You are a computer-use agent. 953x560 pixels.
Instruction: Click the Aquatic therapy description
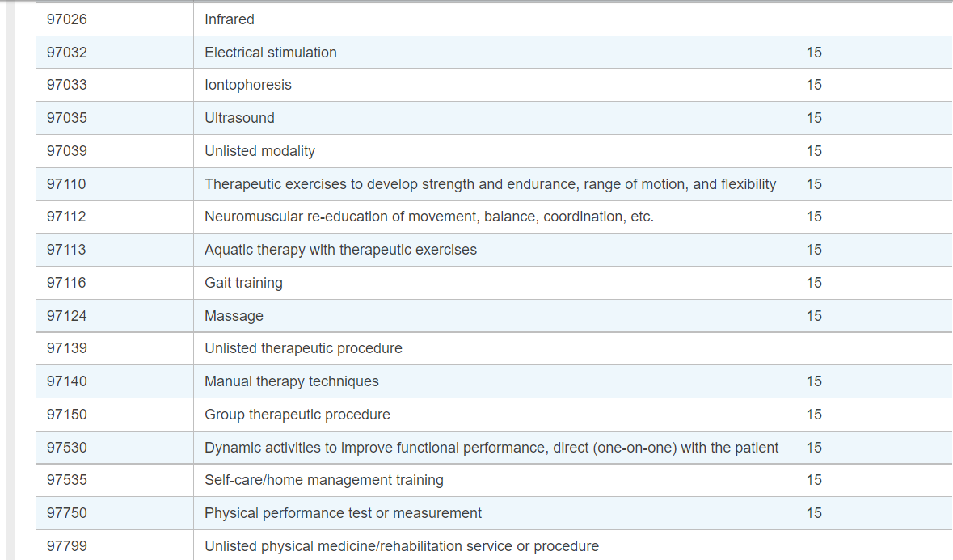pyautogui.click(x=341, y=250)
